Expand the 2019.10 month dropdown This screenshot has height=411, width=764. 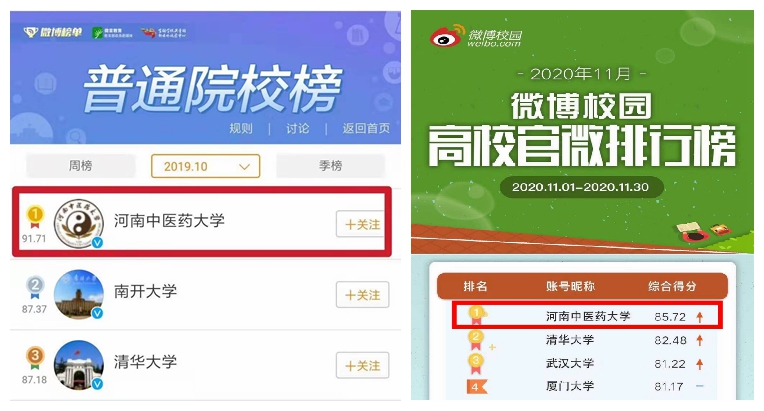pos(206,166)
